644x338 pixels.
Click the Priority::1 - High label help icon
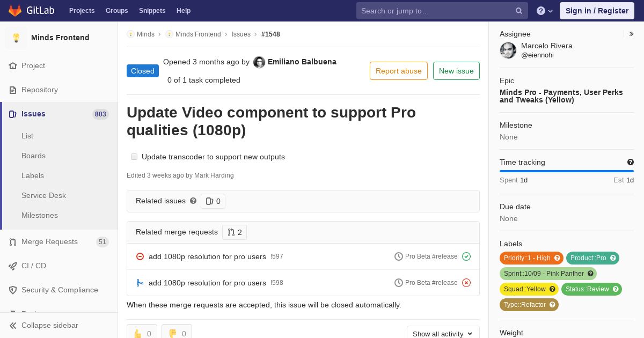[557, 258]
